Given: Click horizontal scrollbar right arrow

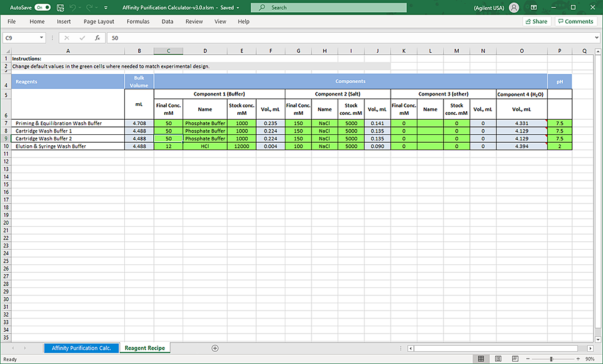Looking at the screenshot, I should point(590,348).
